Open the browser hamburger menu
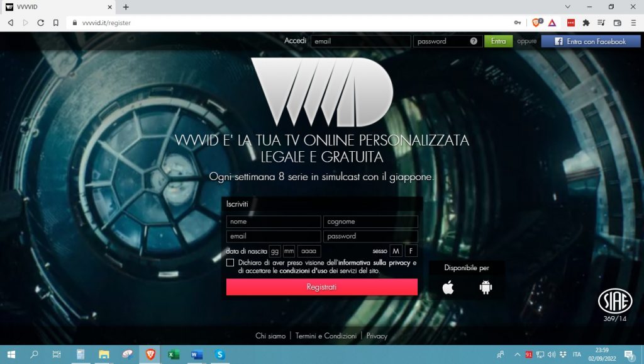This screenshot has width=644, height=364. [x=634, y=23]
